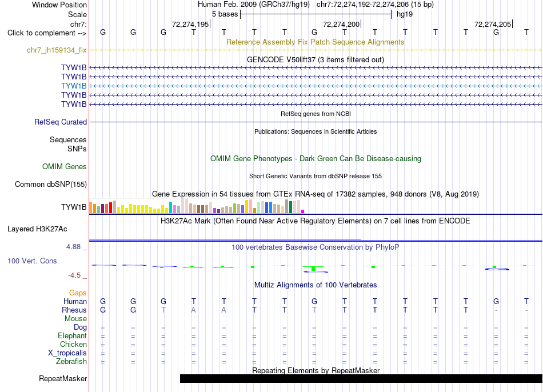The height and width of the screenshot is (392, 543).
Task: Select the Sequences publications label
Action: 68,139
